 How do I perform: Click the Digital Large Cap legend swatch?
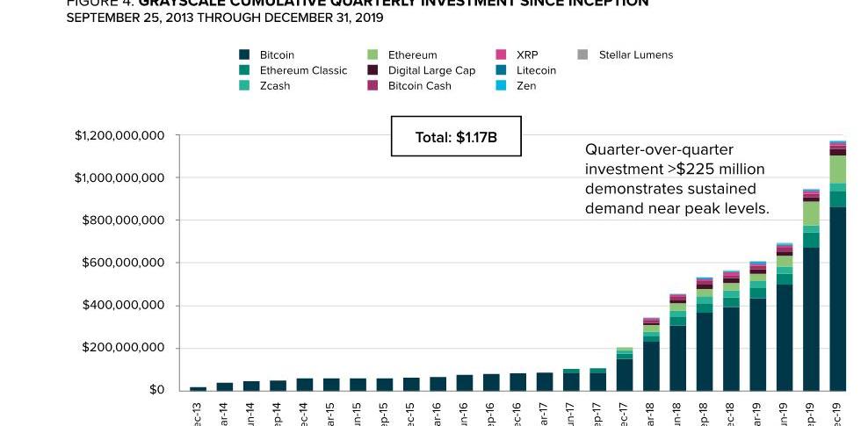(x=373, y=70)
